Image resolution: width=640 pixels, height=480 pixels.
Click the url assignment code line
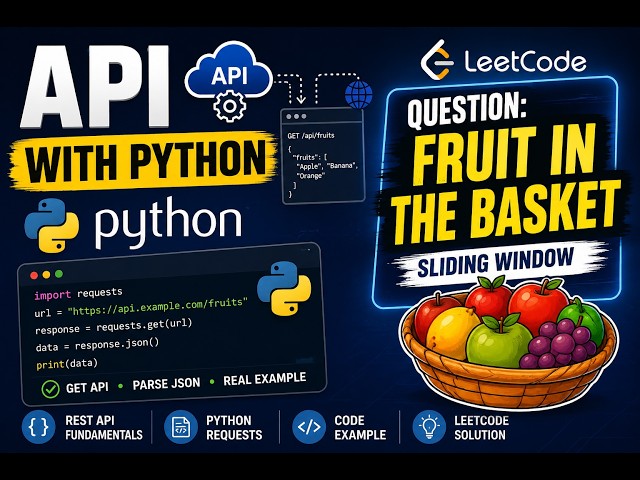point(141,308)
